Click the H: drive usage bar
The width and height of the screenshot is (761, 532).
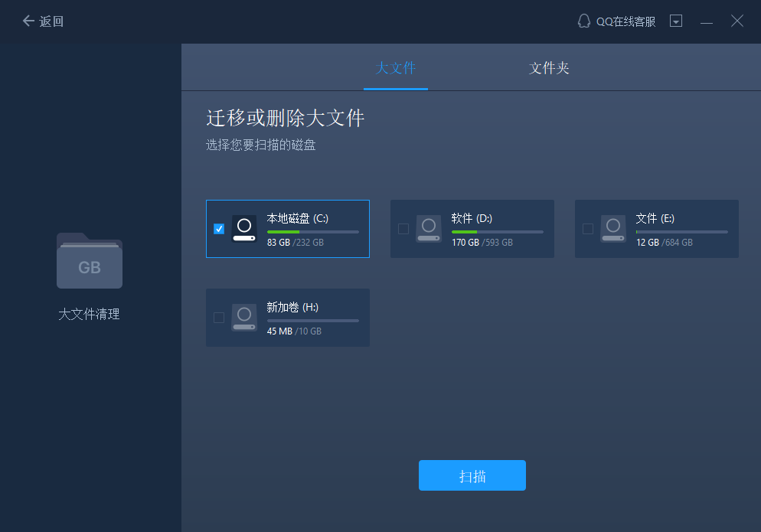coord(313,321)
